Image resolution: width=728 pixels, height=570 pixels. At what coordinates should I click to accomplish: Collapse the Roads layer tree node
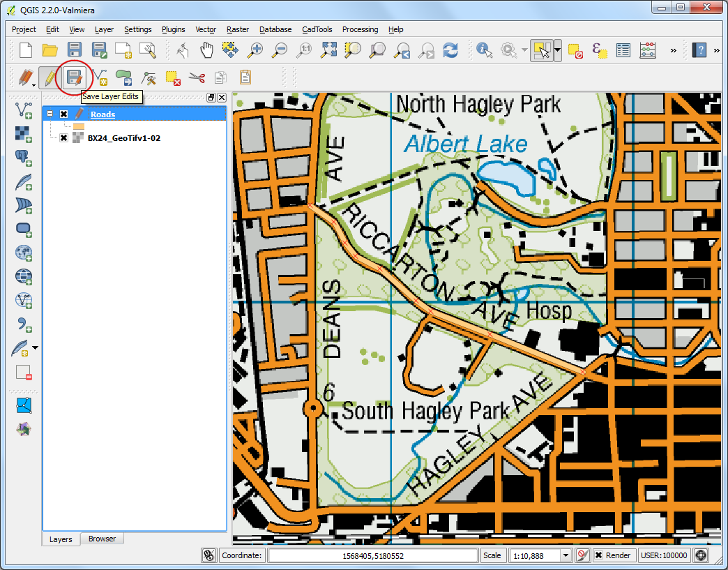pos(50,114)
